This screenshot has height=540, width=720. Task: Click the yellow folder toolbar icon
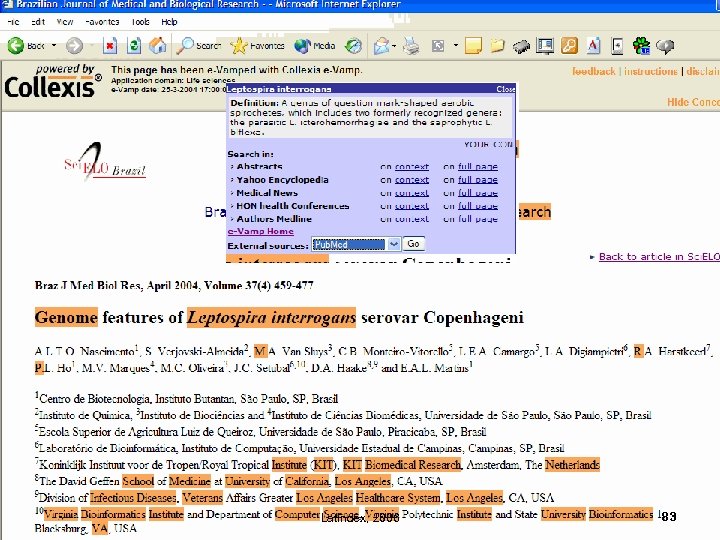click(497, 46)
